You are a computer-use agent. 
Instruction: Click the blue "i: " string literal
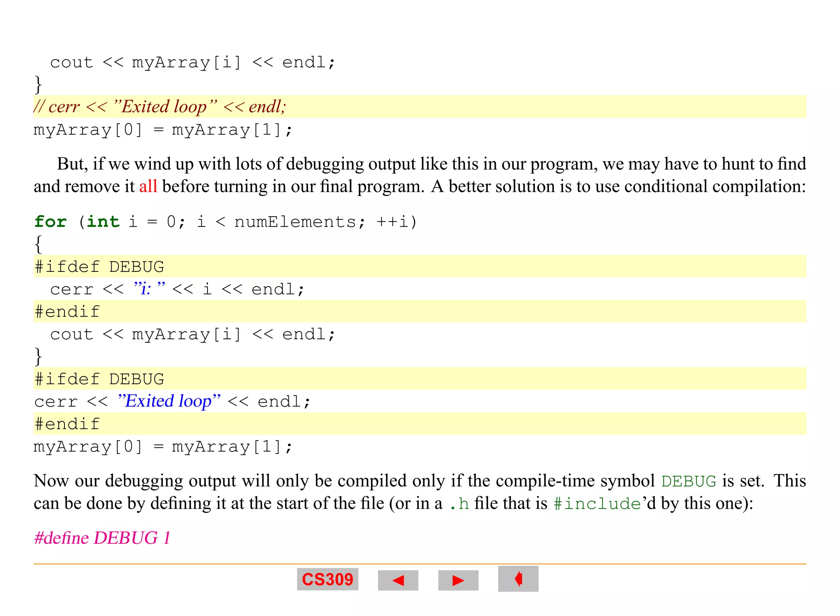(x=149, y=288)
